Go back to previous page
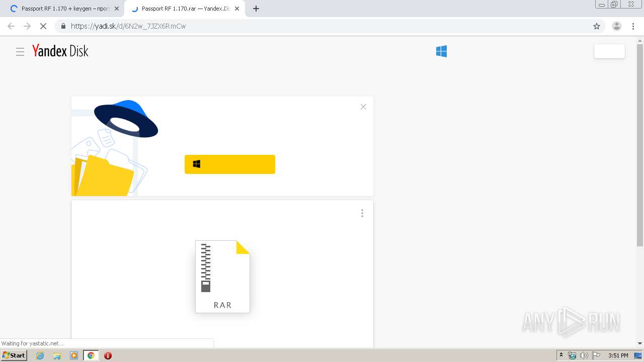 (11, 26)
